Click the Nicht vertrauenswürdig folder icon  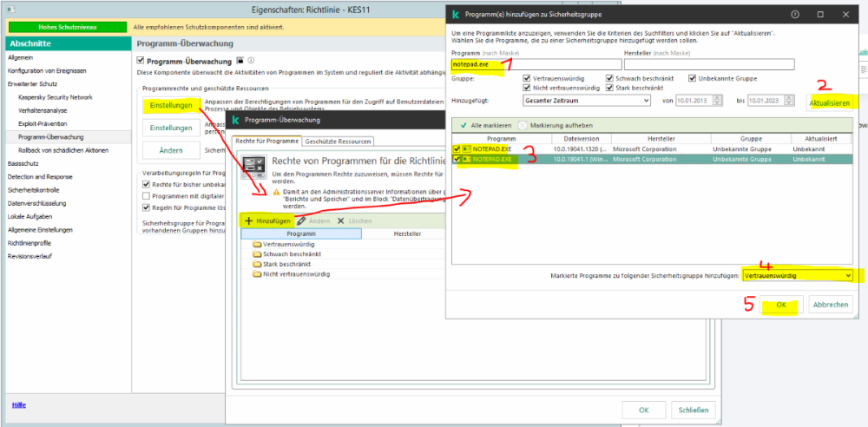tap(256, 274)
